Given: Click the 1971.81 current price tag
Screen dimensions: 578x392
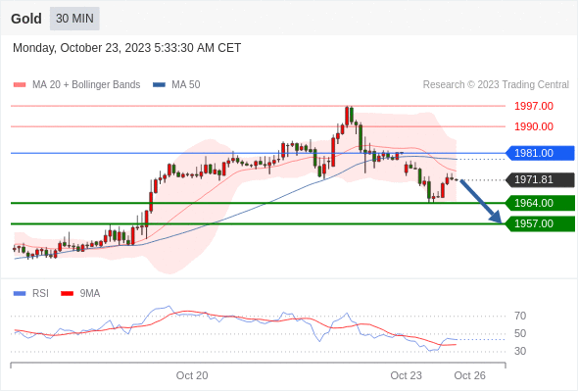Looking at the screenshot, I should tap(540, 180).
